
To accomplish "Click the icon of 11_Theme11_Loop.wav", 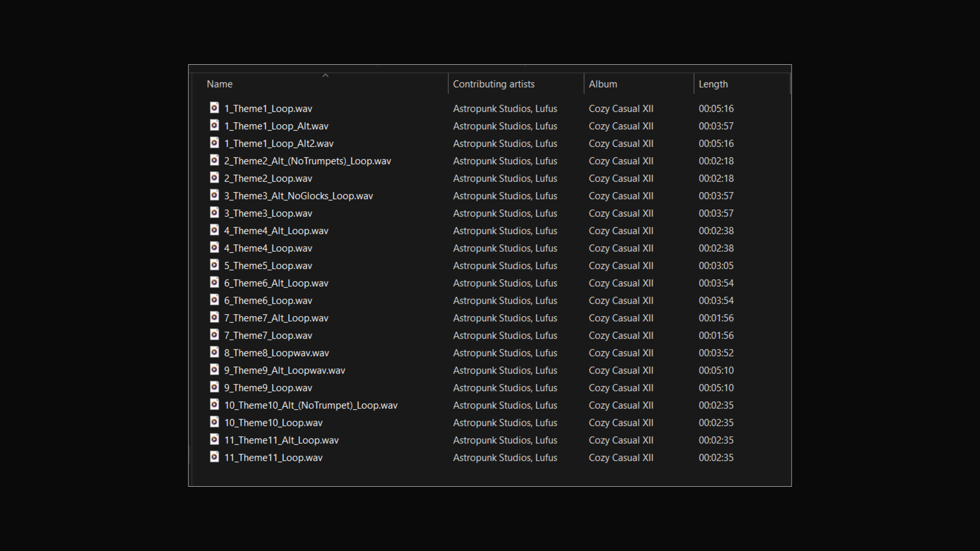I will pos(214,457).
